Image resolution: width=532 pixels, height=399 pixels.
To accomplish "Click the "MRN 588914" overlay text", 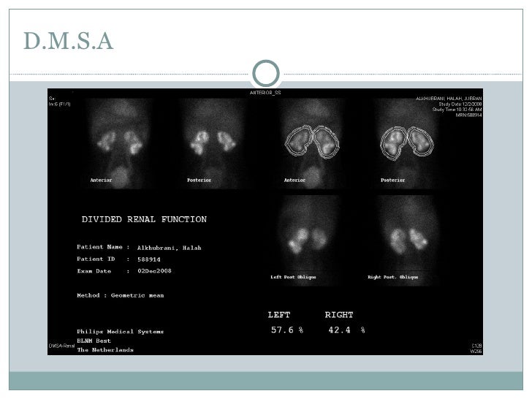I will (468, 115).
